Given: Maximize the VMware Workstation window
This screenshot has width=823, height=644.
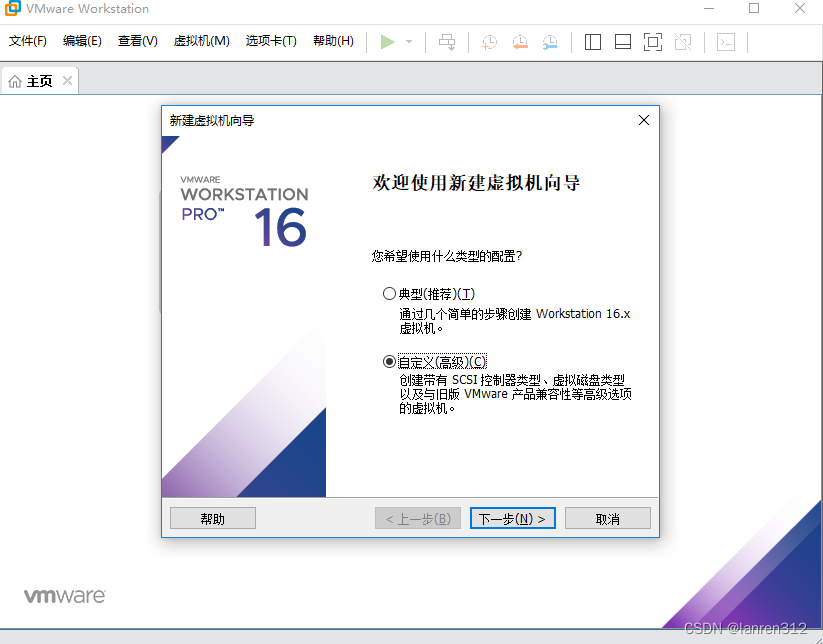Looking at the screenshot, I should click(x=754, y=8).
